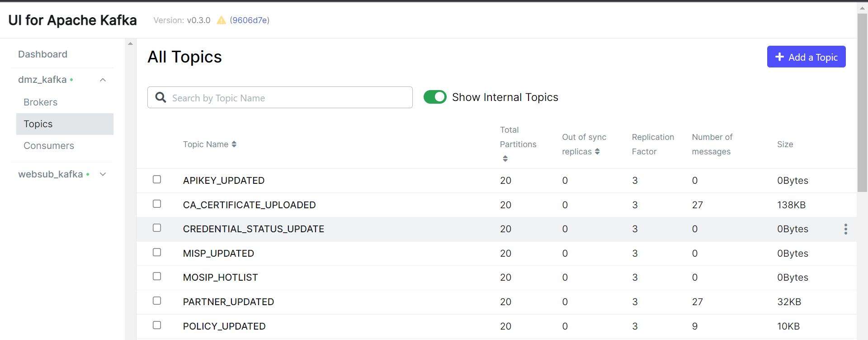Click the Version: v0.3.0 label
The height and width of the screenshot is (340, 868).
pyautogui.click(x=182, y=20)
